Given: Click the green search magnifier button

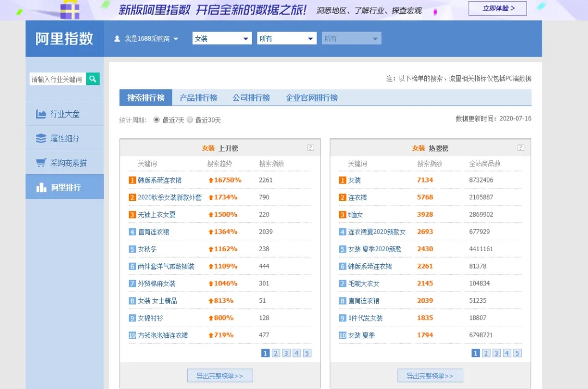Looking at the screenshot, I should 93,79.
